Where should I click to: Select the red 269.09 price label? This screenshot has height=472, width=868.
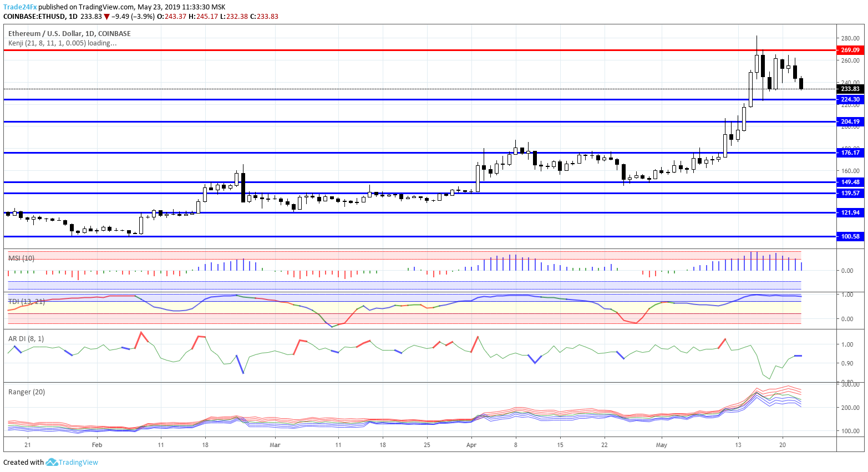pos(850,50)
